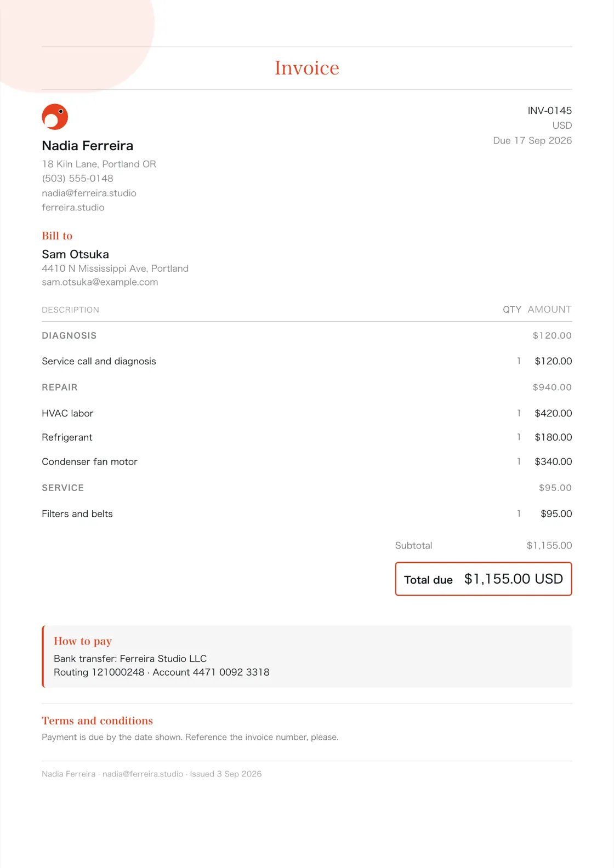
Task: Click the payment due terms sentence
Action: (190, 737)
